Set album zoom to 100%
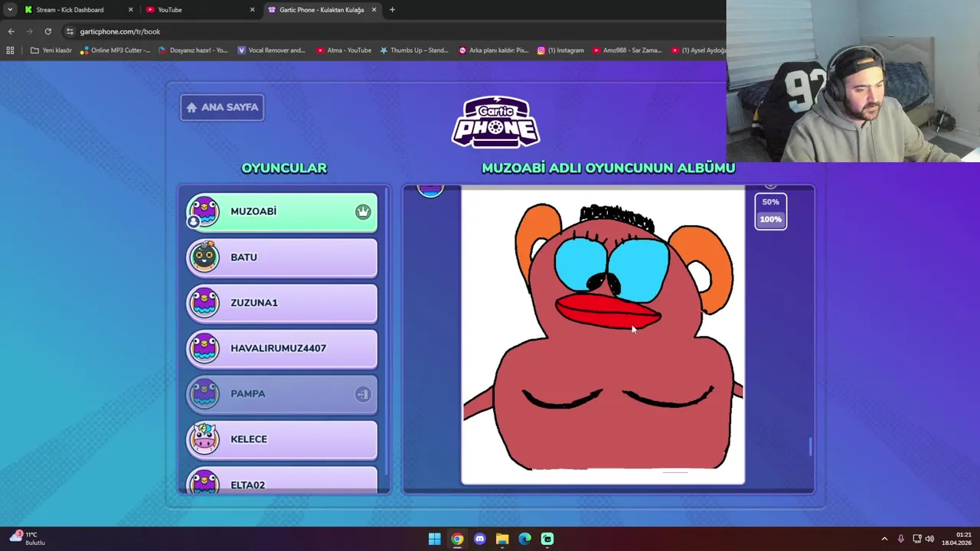 [770, 220]
